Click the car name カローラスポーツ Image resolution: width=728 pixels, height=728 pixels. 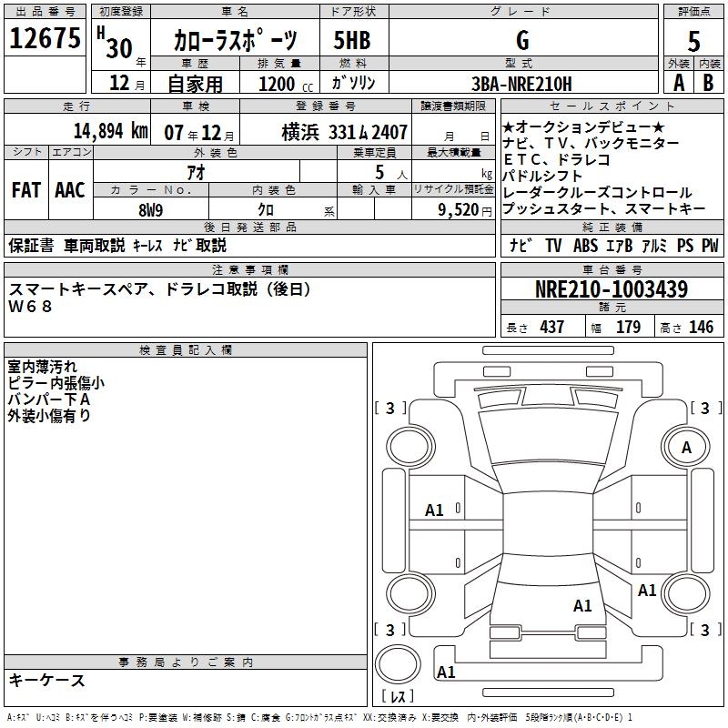(235, 39)
